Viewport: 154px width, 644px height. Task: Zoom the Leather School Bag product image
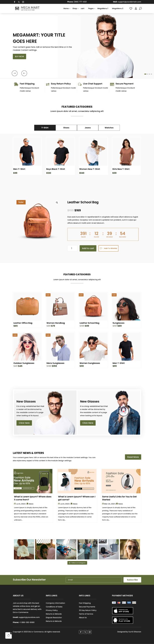[x=57, y=203]
